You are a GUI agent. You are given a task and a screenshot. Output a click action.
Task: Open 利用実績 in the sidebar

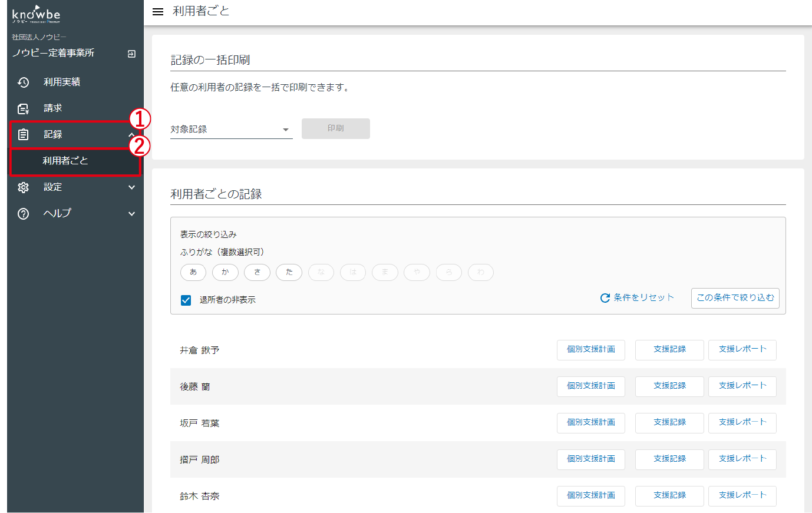coord(62,82)
